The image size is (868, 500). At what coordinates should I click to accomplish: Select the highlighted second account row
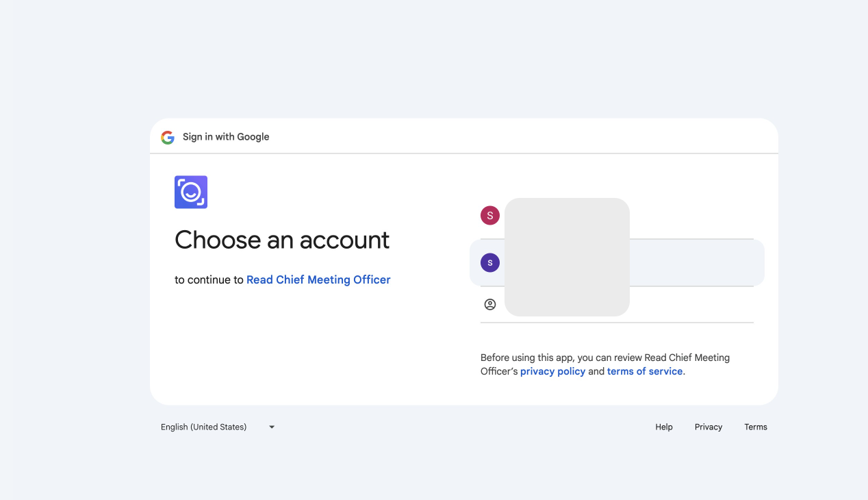[x=617, y=263]
